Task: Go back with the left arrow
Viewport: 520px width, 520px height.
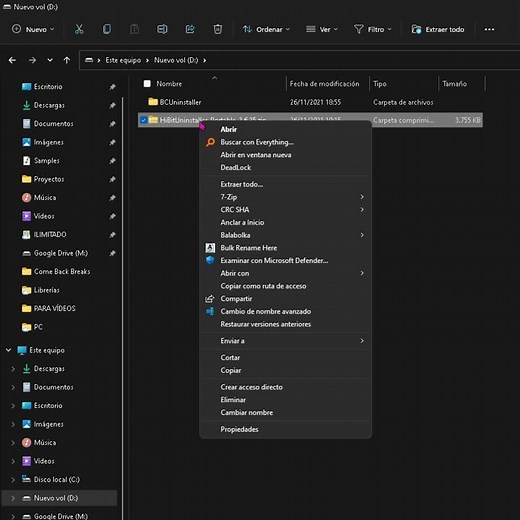Action: click(12, 60)
